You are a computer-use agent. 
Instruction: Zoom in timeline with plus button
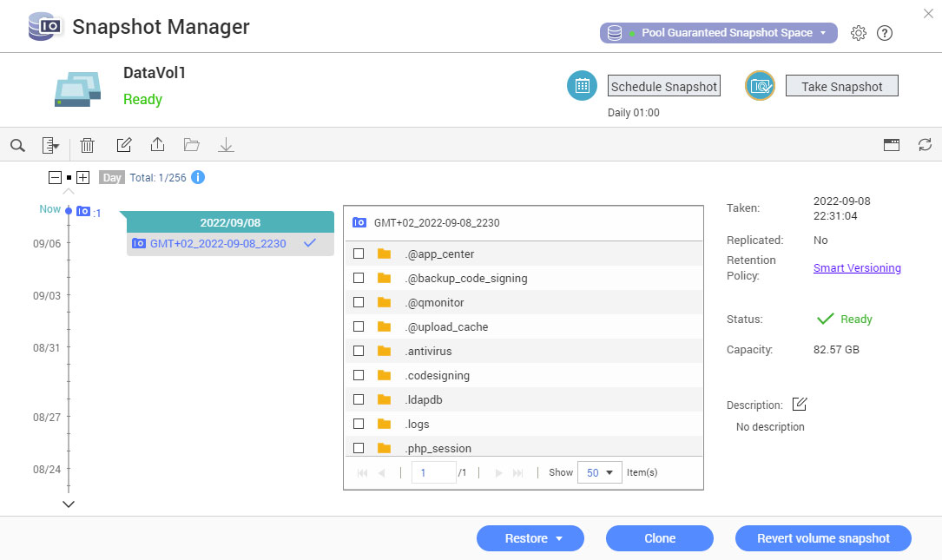coord(83,177)
